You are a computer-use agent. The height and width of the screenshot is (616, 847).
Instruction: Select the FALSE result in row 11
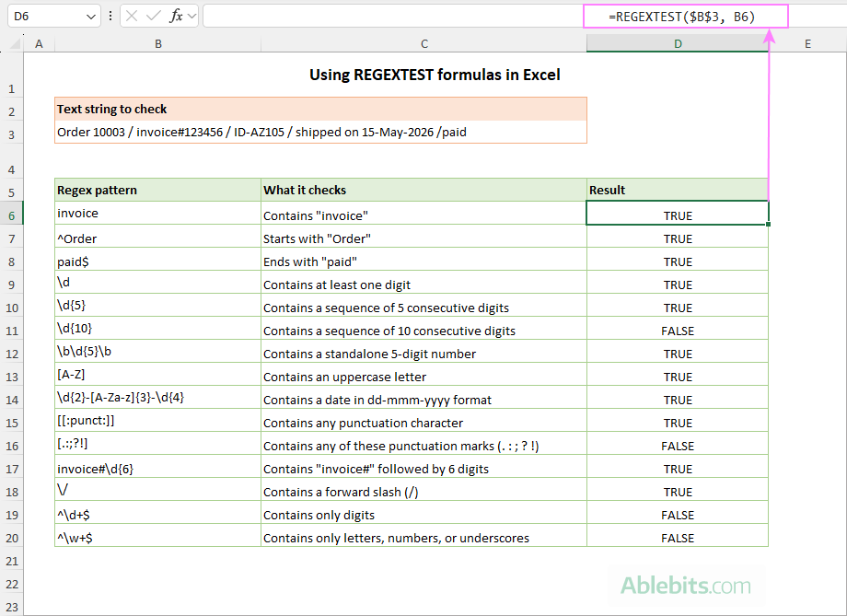click(x=678, y=329)
